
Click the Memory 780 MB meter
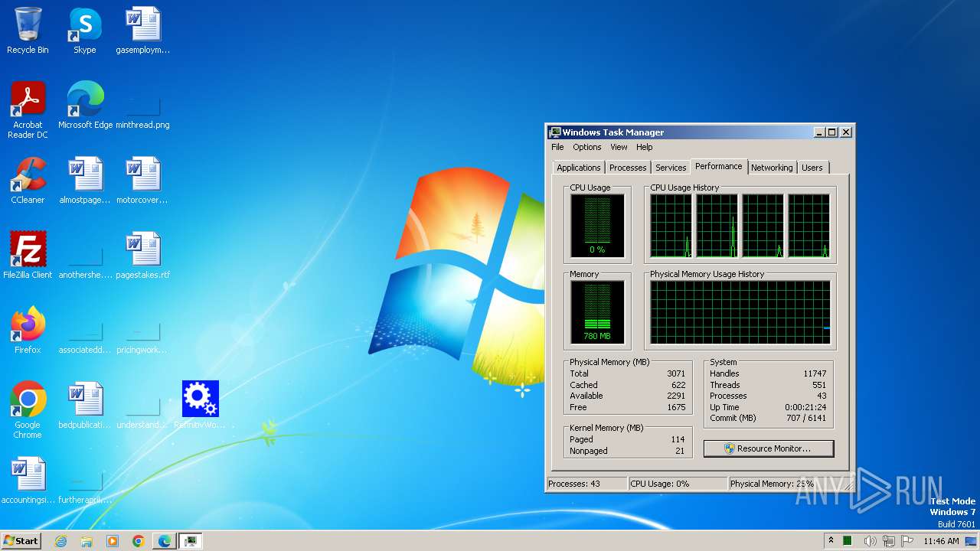click(597, 312)
